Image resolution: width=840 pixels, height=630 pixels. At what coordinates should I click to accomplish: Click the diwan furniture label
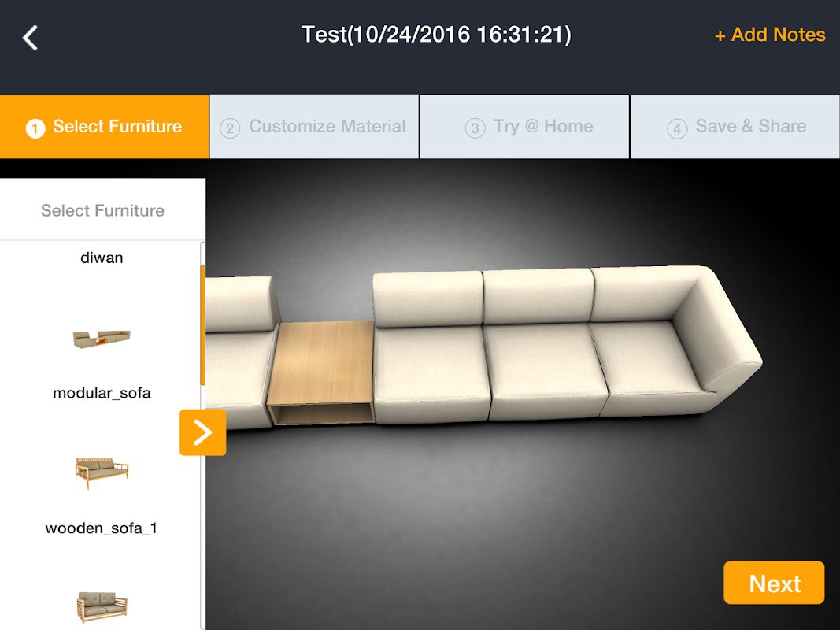[102, 258]
